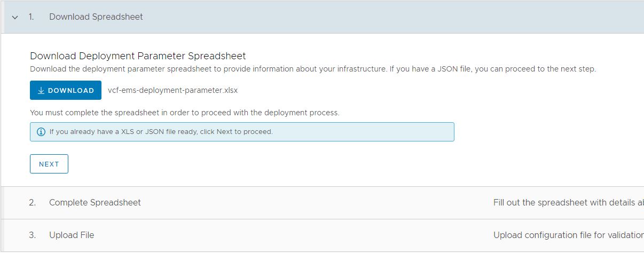This screenshot has width=644, height=253.
Task: Click the NEXT button
Action: [49, 164]
